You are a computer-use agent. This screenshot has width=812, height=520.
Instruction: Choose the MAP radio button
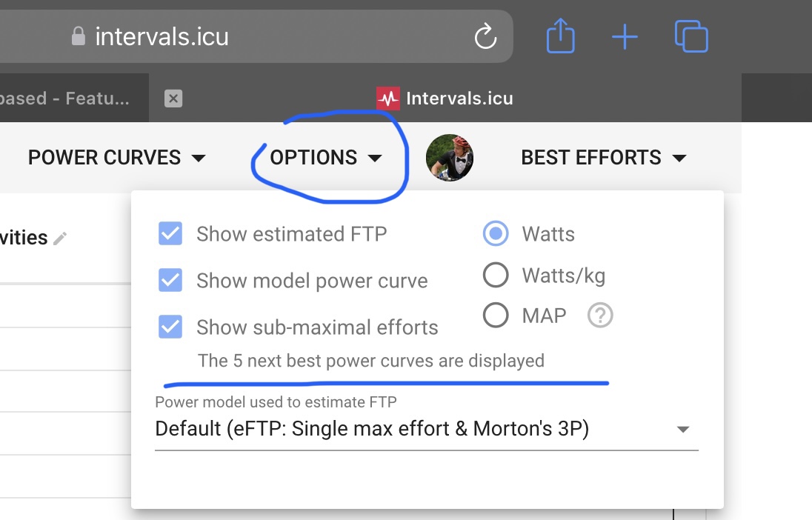496,315
